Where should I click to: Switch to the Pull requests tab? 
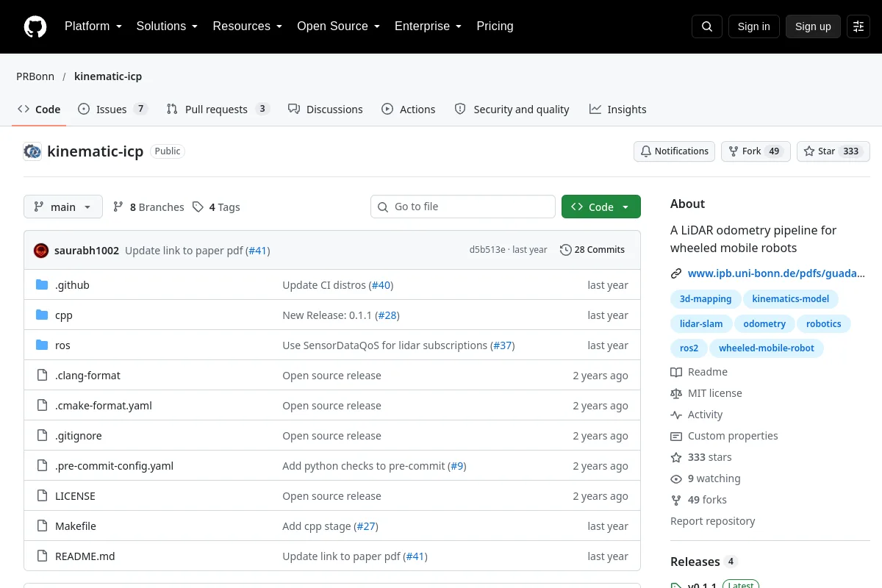[x=218, y=110]
